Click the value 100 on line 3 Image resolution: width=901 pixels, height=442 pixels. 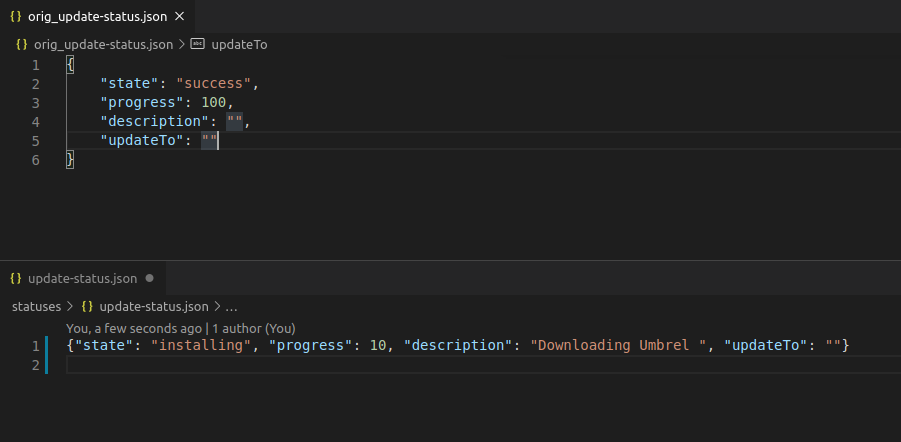[214, 102]
